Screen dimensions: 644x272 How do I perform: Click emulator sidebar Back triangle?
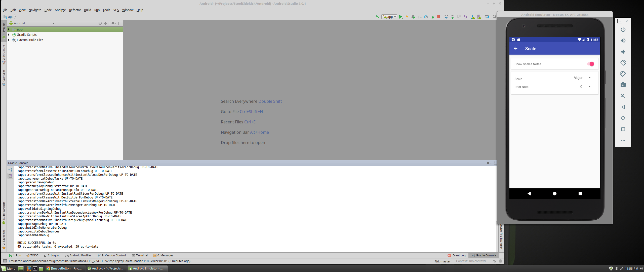623,107
